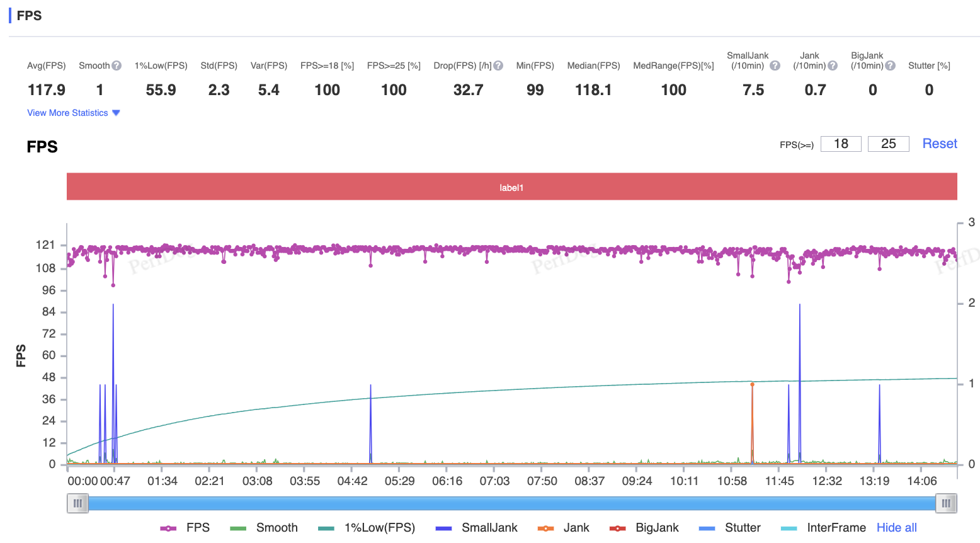Click the SmallJank help question mark icon
This screenshot has width=980, height=543.
click(x=775, y=66)
